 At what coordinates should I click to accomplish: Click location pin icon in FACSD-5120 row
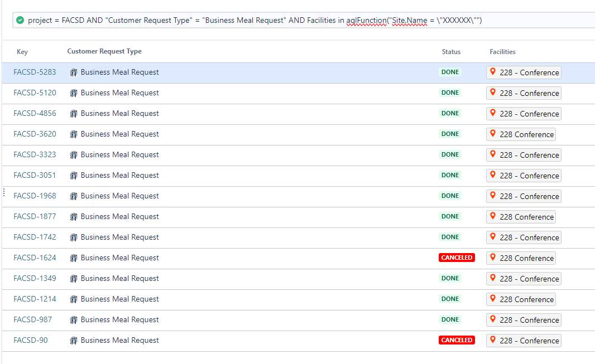coord(493,92)
